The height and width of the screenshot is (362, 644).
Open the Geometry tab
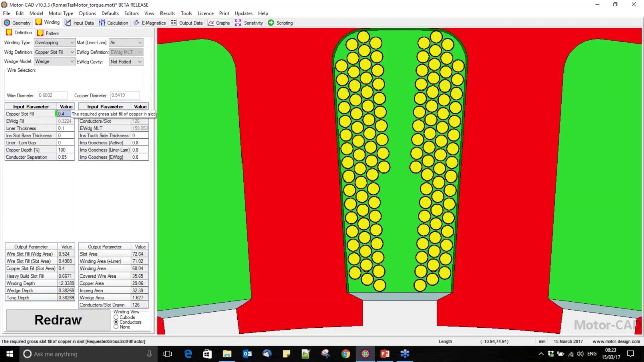tap(17, 23)
